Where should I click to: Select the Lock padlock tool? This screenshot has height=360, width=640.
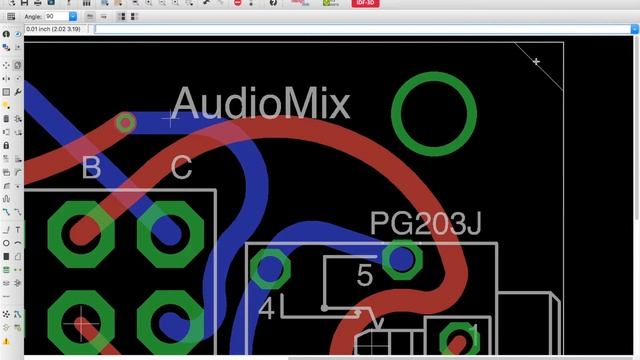(6, 145)
